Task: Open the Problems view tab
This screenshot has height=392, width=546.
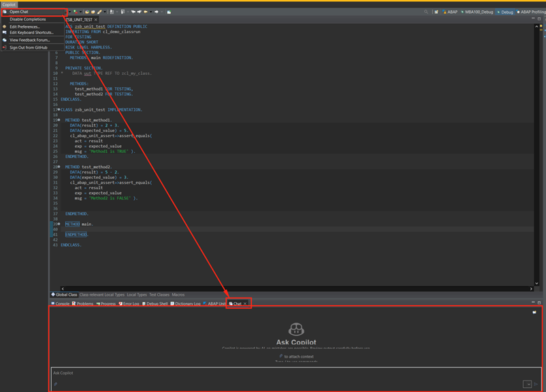Action: pyautogui.click(x=83, y=304)
